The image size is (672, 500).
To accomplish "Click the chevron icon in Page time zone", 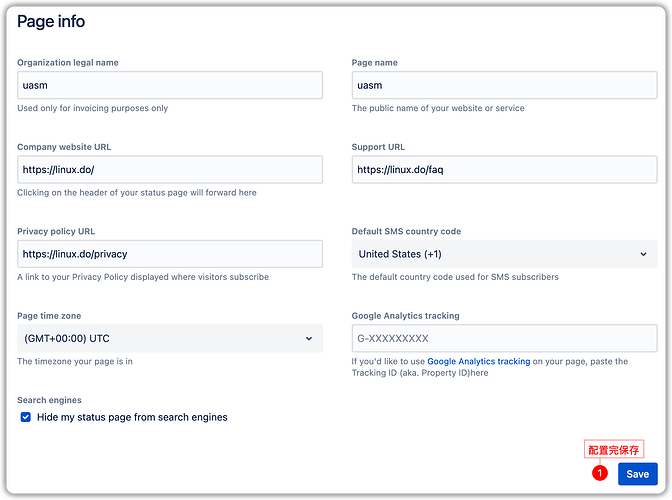I will tap(309, 338).
